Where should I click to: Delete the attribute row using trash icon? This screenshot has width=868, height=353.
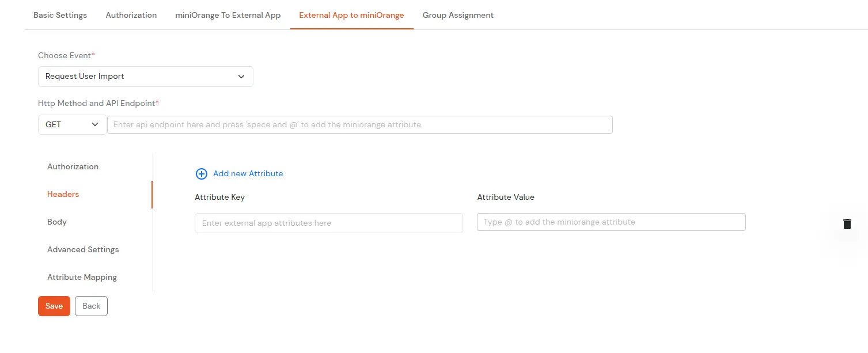tap(847, 223)
